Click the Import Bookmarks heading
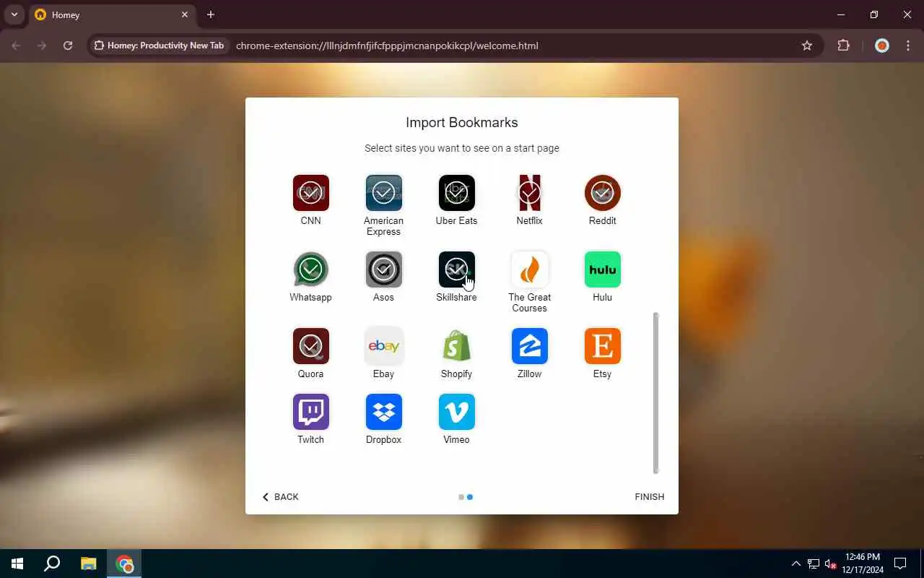 (462, 123)
